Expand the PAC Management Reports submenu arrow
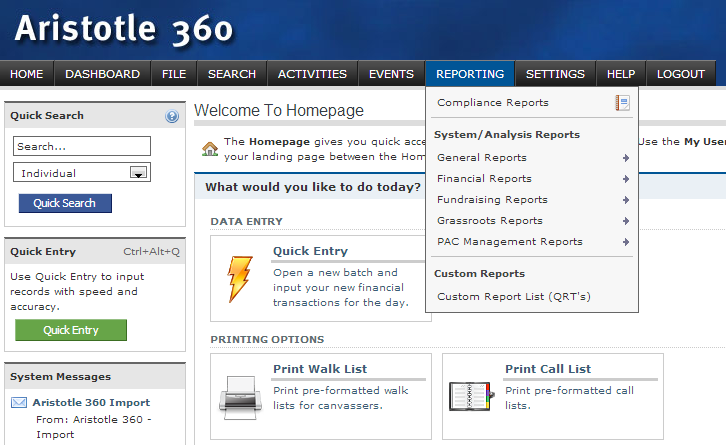 (x=626, y=242)
